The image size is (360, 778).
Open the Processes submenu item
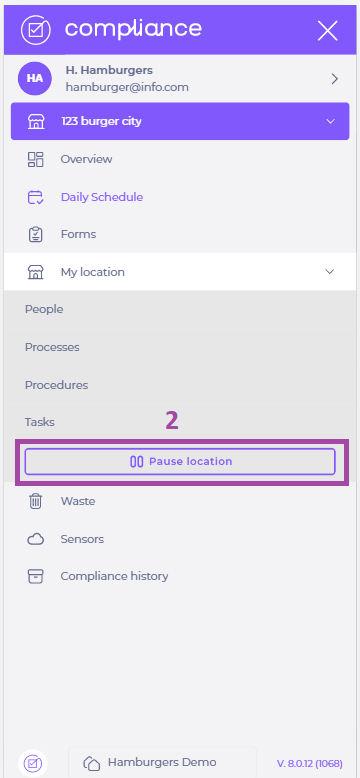pyautogui.click(x=52, y=347)
